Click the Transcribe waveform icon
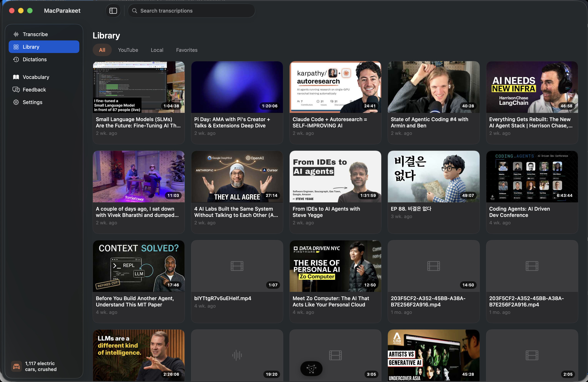This screenshot has height=382, width=588. (16, 34)
